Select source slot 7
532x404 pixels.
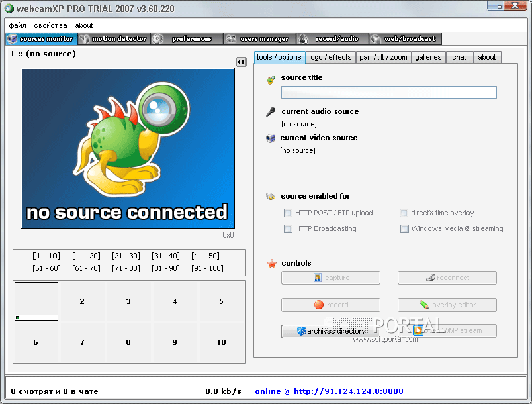(x=82, y=342)
